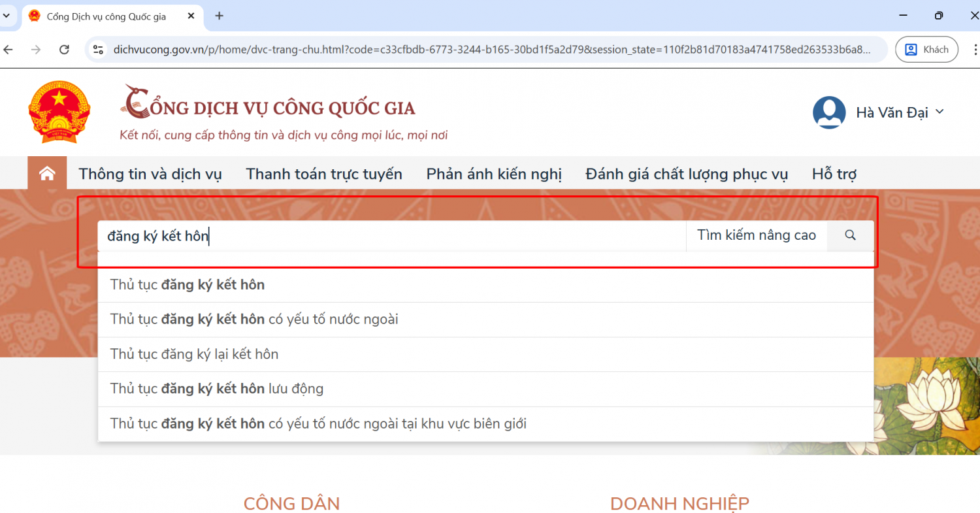Screen dimensions: 980x513
Task: Choose Thủ tục đăng ký kết hôn lưu động
Action: tap(217, 389)
